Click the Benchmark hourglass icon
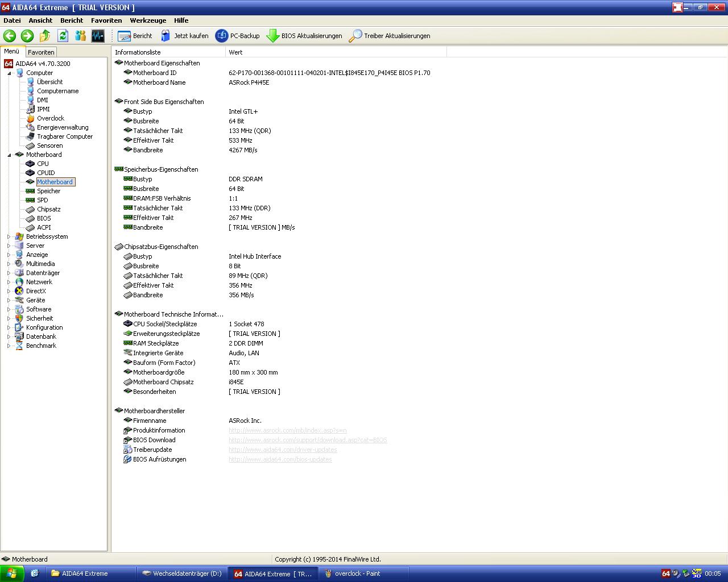 (19, 346)
